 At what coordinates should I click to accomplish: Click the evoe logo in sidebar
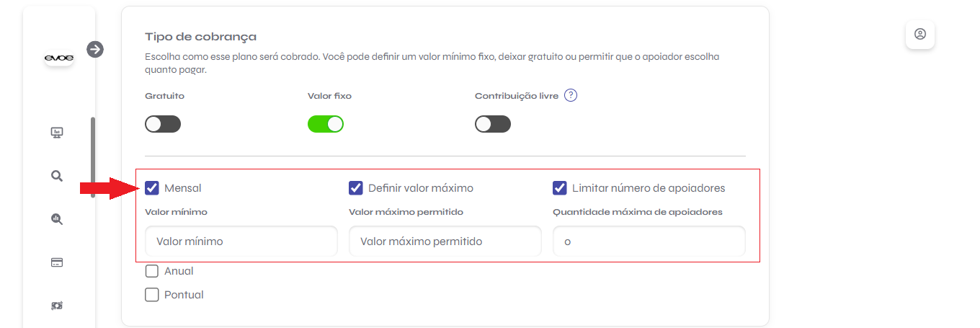(58, 58)
